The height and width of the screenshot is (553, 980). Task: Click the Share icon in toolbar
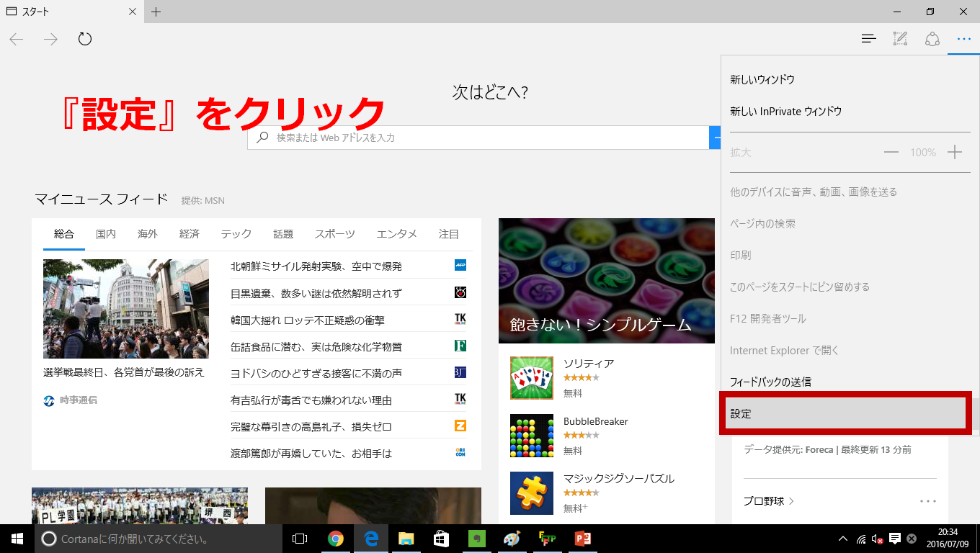tap(932, 39)
